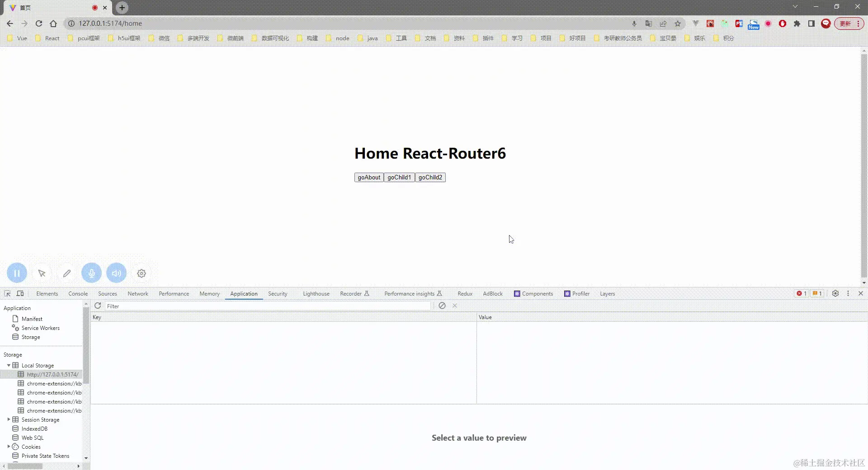Close the DevTools panel

point(861,293)
